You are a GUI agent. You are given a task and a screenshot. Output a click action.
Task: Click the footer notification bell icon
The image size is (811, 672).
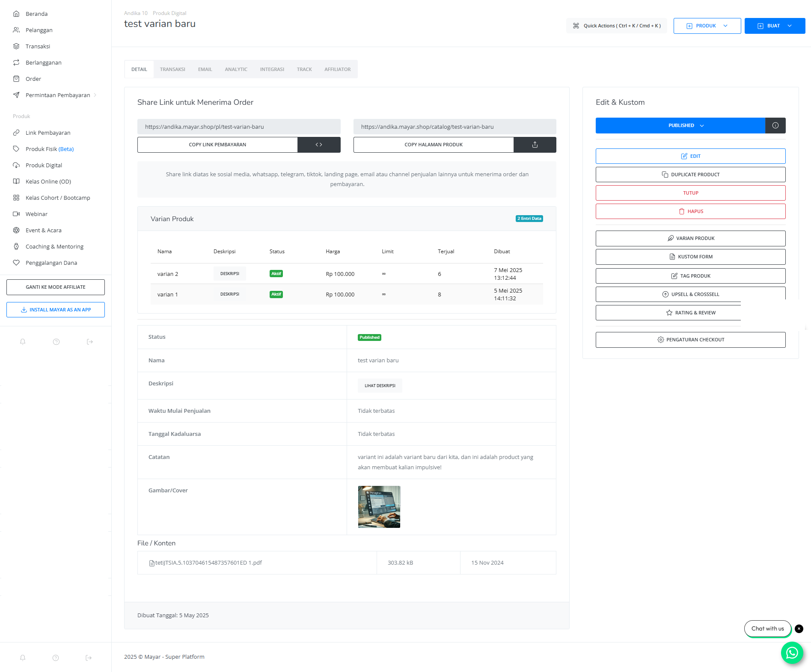point(23,658)
